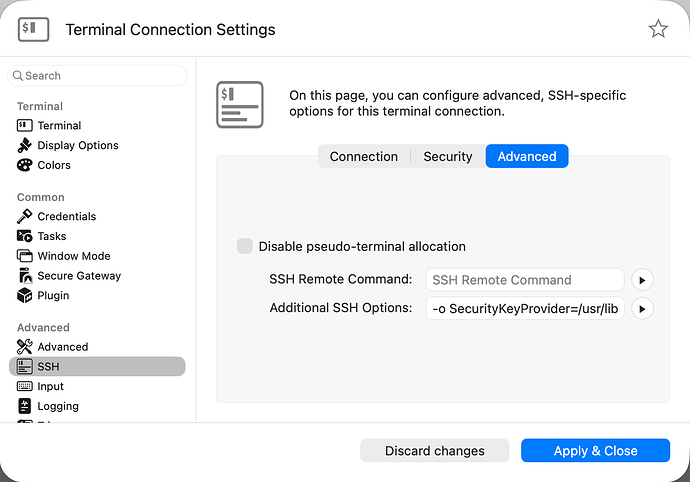Open the Window Mode settings page
The height and width of the screenshot is (482, 690).
click(73, 256)
